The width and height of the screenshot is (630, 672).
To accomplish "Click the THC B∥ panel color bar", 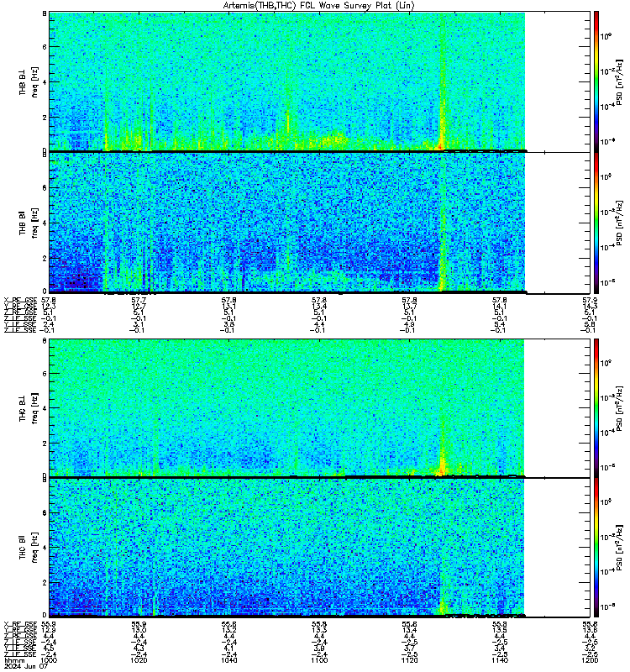I will (596, 548).
